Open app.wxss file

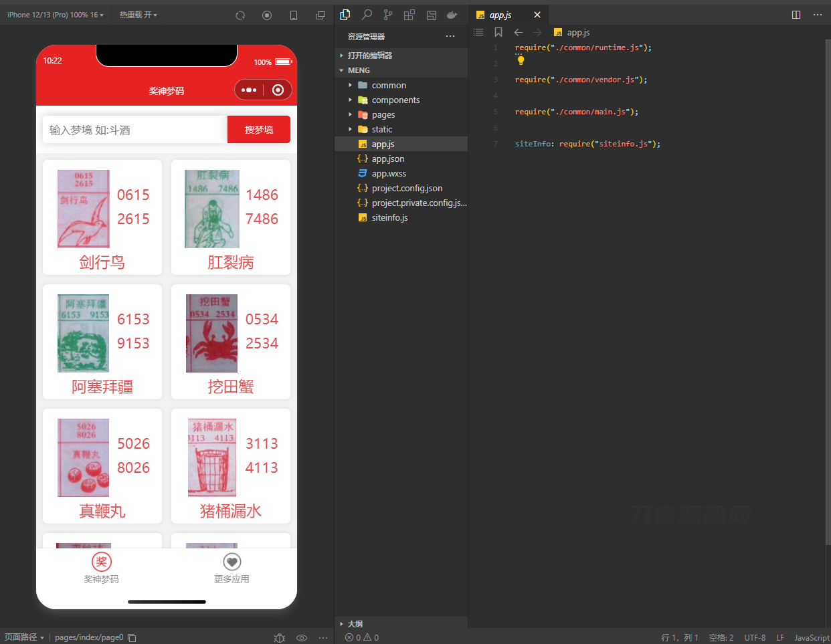tap(401, 173)
